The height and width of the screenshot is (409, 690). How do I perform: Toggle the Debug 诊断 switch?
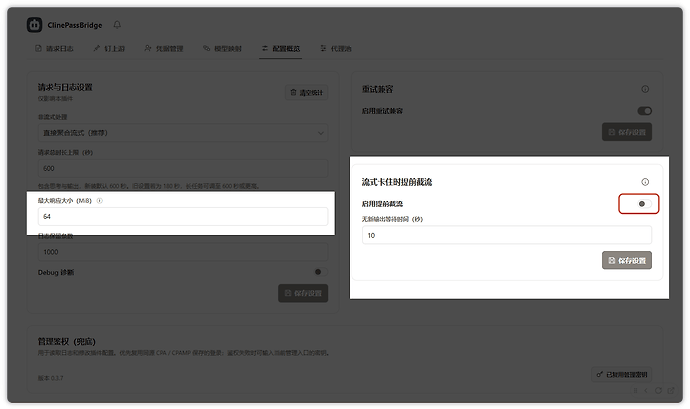point(321,272)
